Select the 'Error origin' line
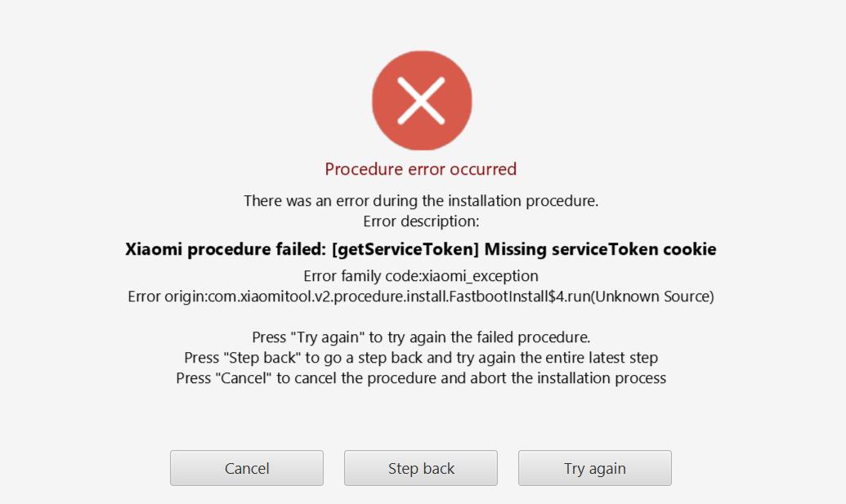846x504 pixels. pyautogui.click(x=421, y=297)
